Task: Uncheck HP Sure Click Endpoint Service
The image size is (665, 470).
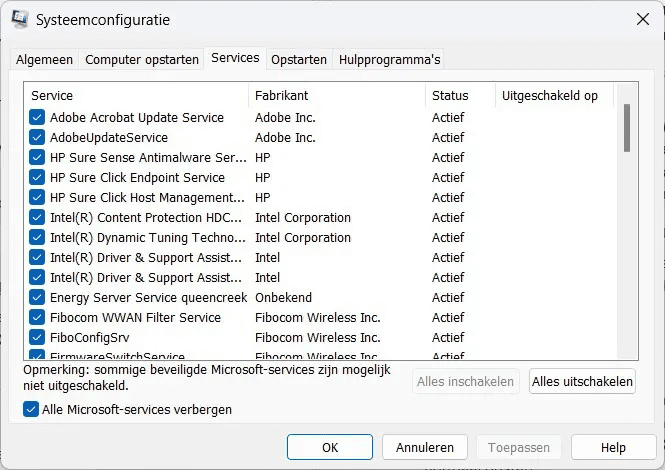Action: (37, 177)
